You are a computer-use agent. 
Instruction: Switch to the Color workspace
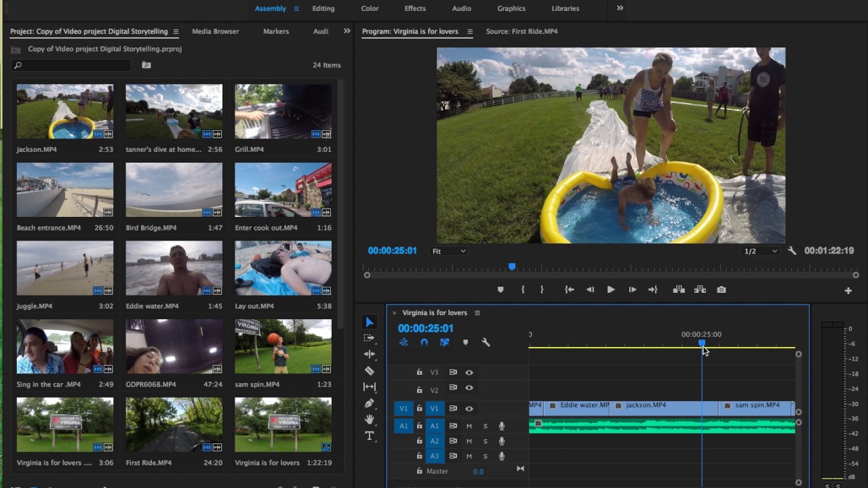point(370,8)
